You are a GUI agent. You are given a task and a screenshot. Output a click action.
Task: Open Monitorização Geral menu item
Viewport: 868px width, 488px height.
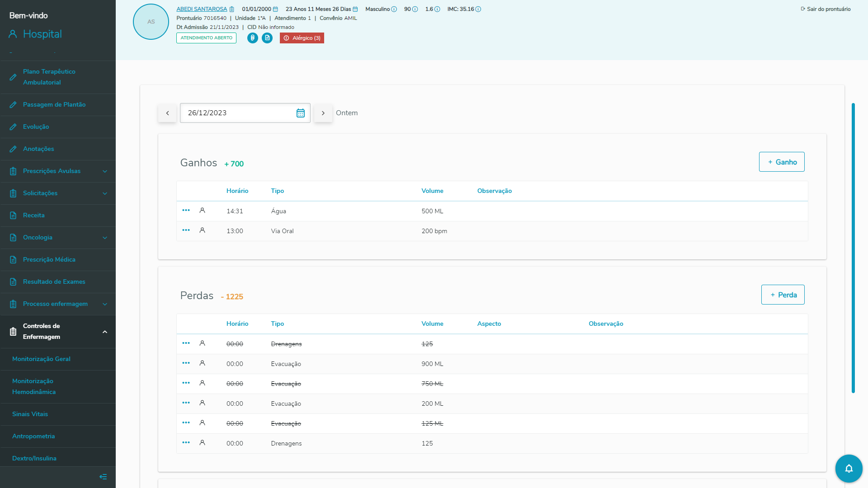pos(41,359)
